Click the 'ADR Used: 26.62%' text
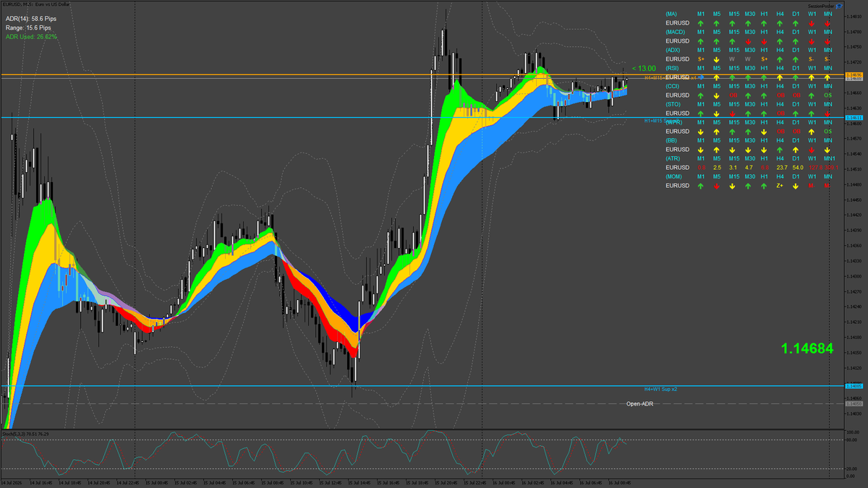The width and height of the screenshot is (868, 488). (31, 36)
